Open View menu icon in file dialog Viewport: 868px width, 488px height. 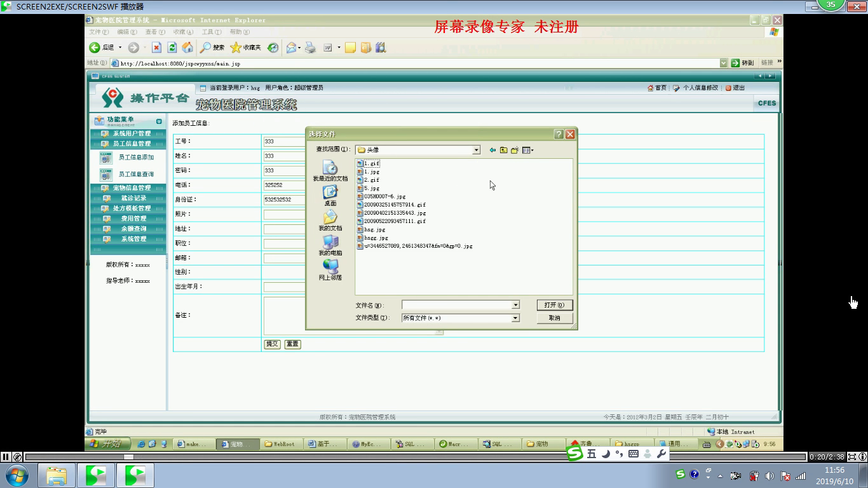tap(527, 150)
